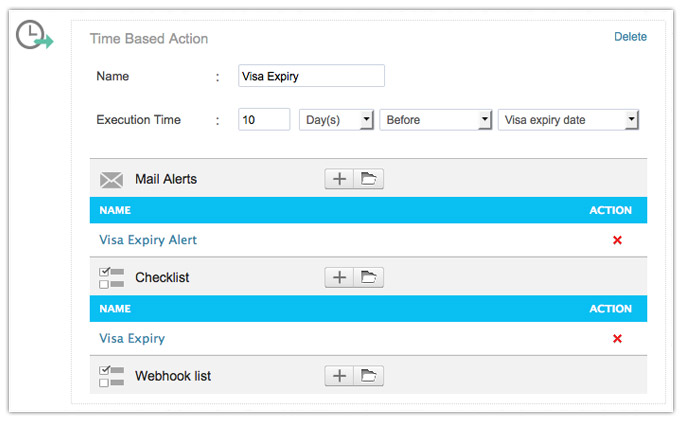Viewport: 683px width, 421px height.
Task: Click the Checklist section icon
Action: 112,278
